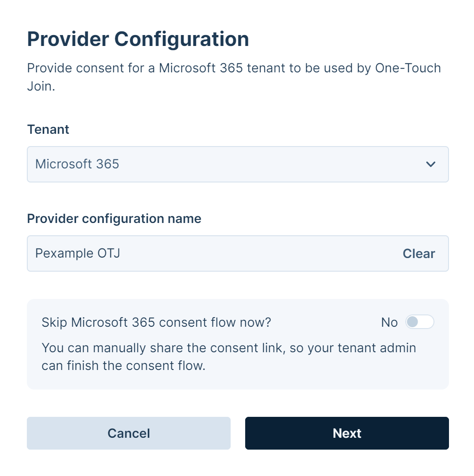Click the 'Provider configuration name' label
474x476 pixels.
(114, 219)
